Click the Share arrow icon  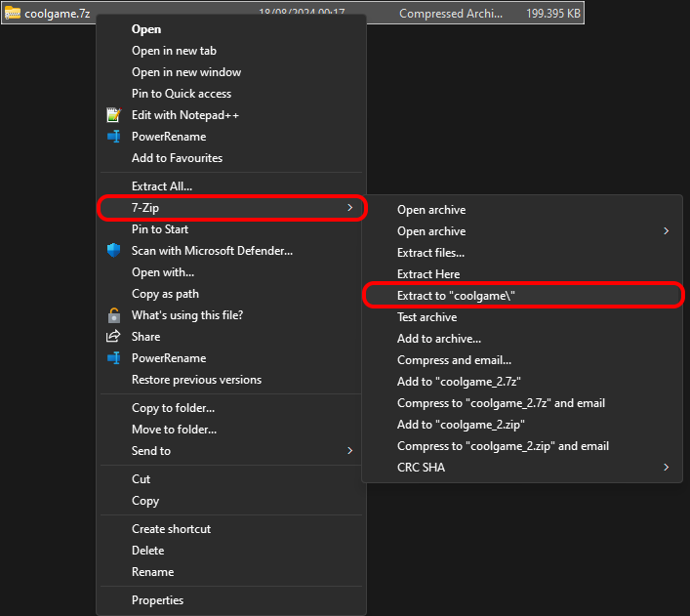click(113, 337)
